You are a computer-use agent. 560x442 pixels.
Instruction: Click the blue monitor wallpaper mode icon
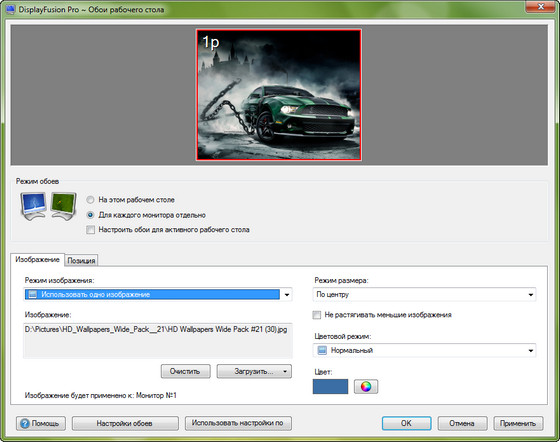click(34, 206)
